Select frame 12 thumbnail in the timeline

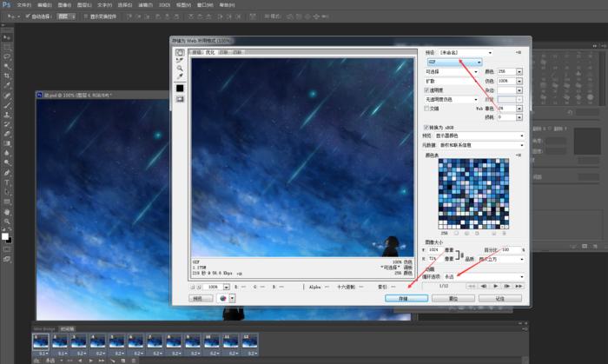[250, 342]
